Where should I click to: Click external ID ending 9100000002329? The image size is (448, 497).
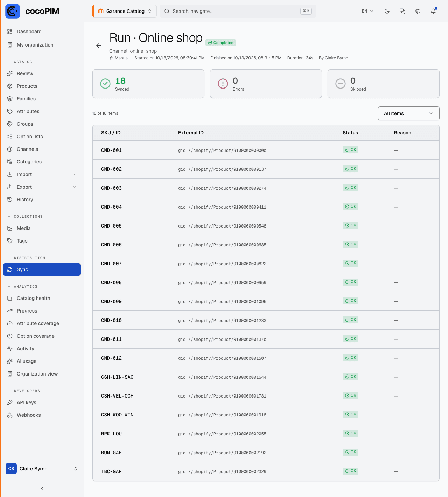click(x=222, y=472)
